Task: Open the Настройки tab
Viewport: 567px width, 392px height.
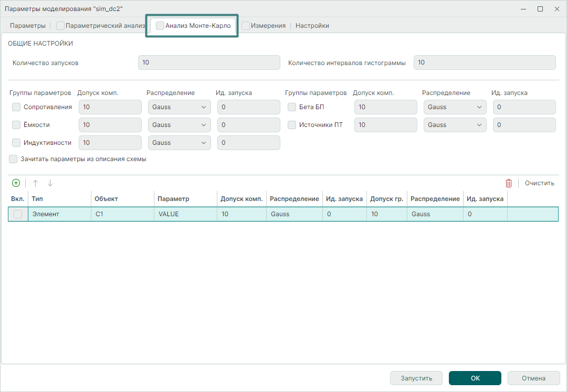Action: pos(312,26)
